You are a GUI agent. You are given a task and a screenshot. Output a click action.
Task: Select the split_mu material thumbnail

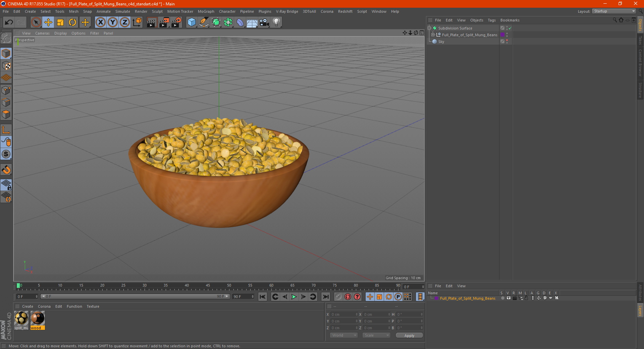(x=21, y=320)
